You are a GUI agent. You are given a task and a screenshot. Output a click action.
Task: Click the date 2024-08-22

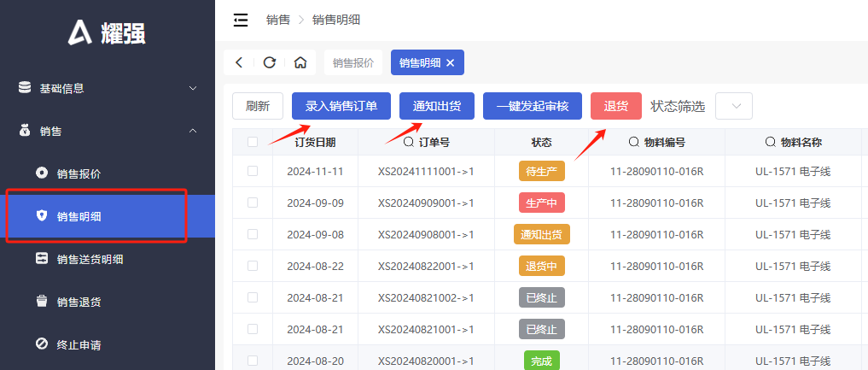point(315,267)
